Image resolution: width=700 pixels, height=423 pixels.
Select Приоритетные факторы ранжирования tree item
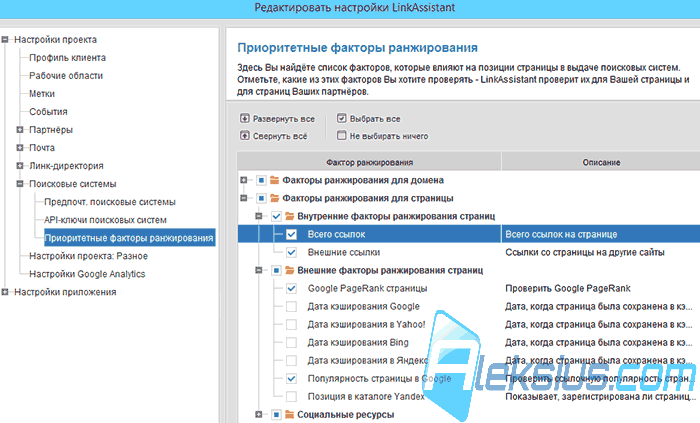(129, 238)
